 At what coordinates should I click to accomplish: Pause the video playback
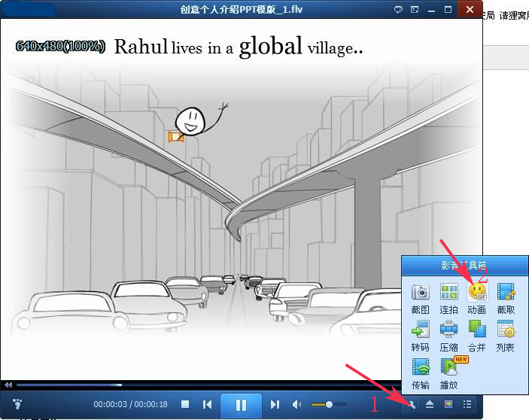tap(241, 405)
